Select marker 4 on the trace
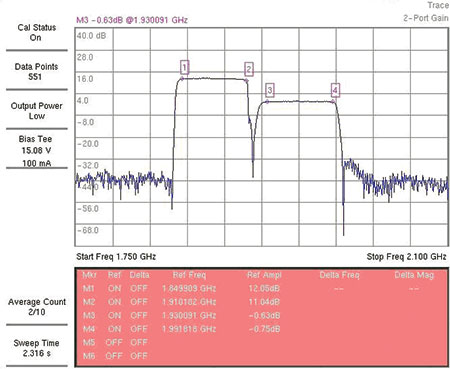Image resolution: width=450 pixels, height=369 pixels. (335, 90)
